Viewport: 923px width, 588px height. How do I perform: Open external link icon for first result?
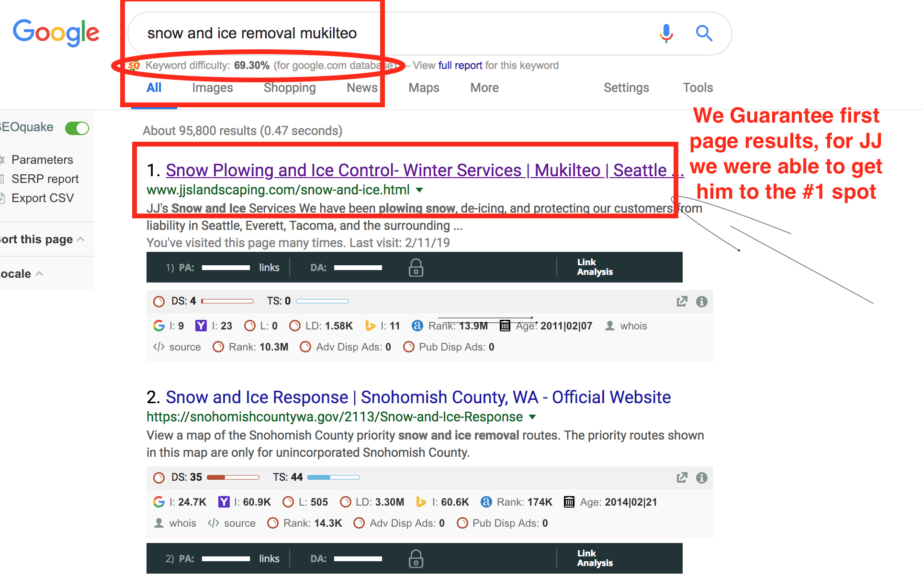point(682,301)
